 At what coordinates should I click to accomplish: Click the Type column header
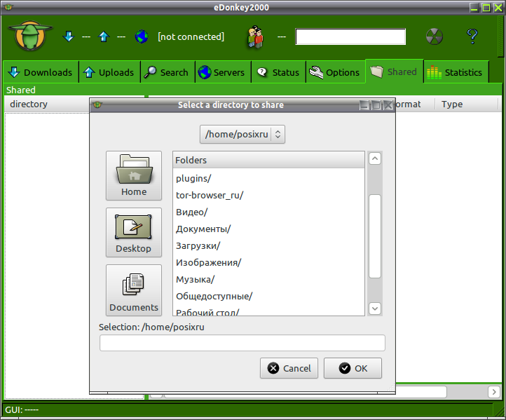(x=467, y=104)
